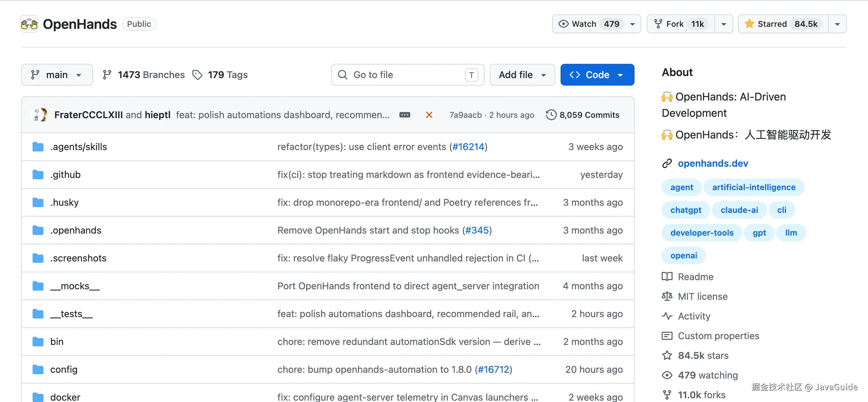The image size is (868, 402).
Task: Open pull request #345 link
Action: click(x=477, y=230)
